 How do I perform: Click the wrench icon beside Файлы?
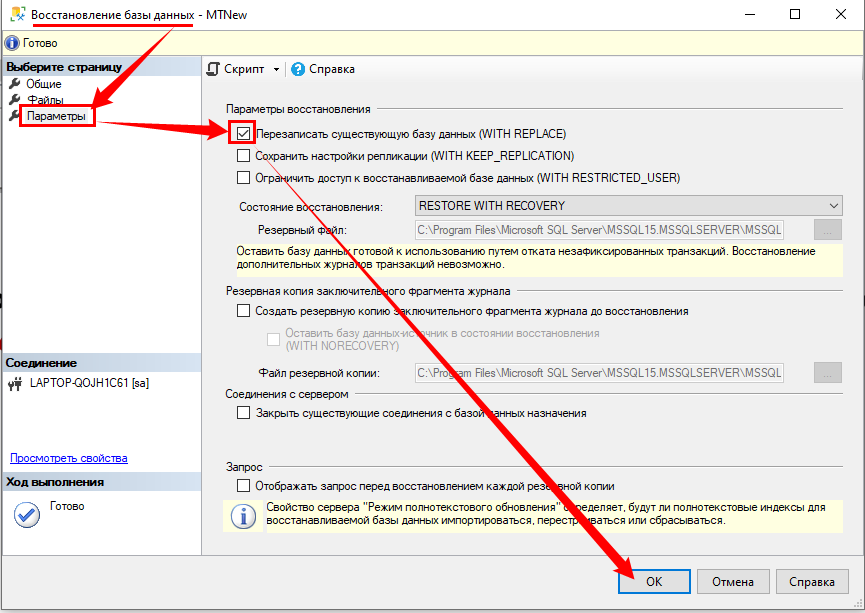pyautogui.click(x=14, y=100)
